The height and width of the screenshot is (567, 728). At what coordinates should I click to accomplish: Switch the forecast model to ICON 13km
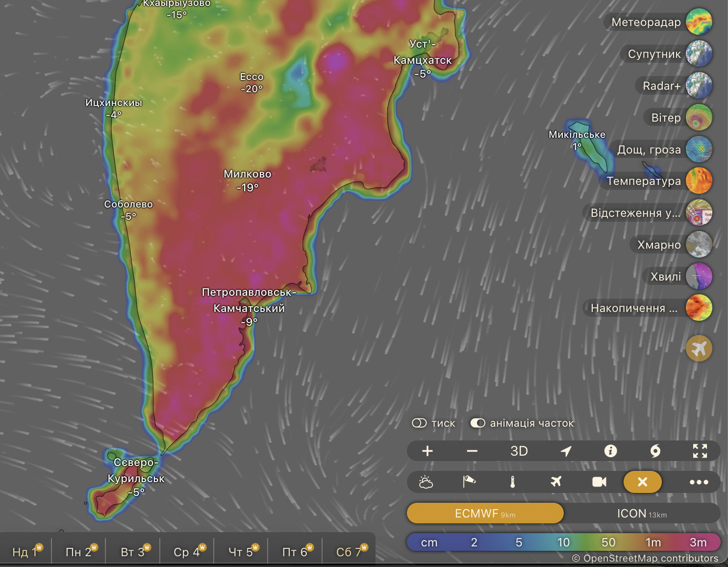pyautogui.click(x=641, y=514)
